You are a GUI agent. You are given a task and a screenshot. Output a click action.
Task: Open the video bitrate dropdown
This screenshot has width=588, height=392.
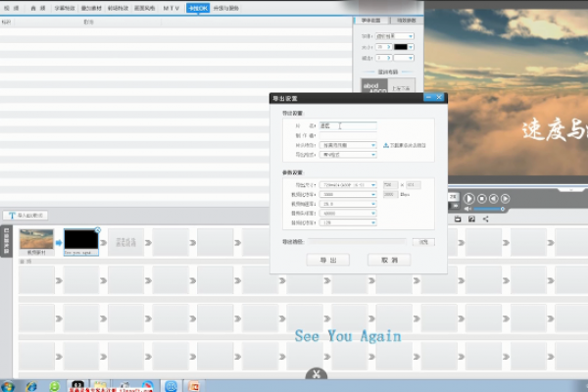pyautogui.click(x=348, y=194)
